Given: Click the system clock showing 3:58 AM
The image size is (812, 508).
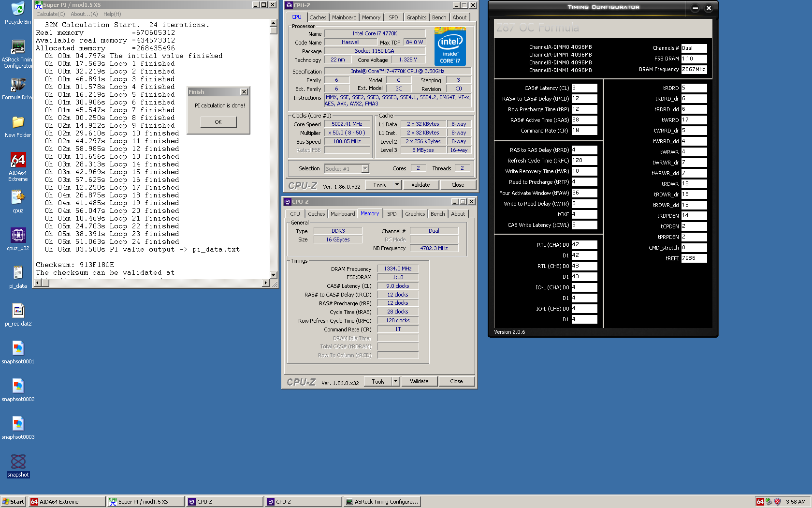Looking at the screenshot, I should point(796,502).
